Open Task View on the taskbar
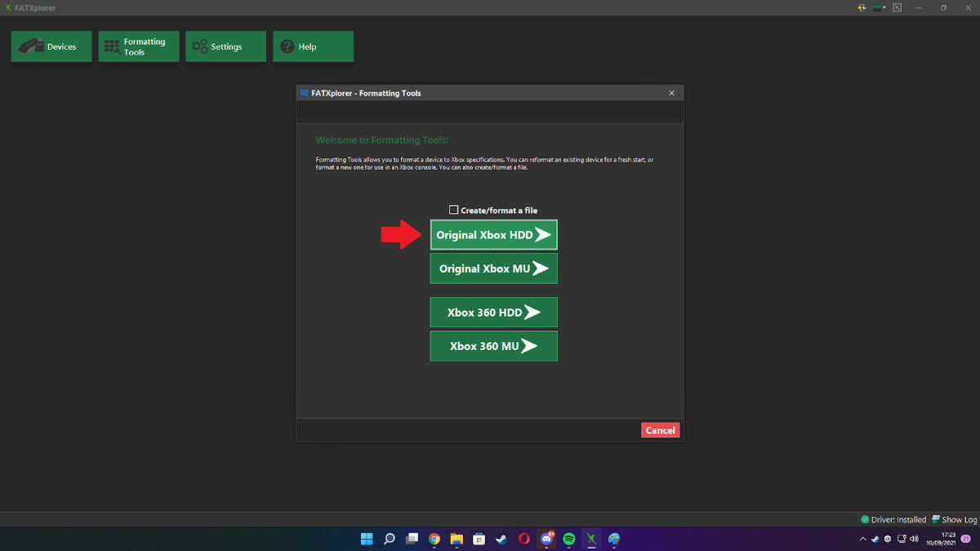The width and height of the screenshot is (980, 551). coord(412,539)
